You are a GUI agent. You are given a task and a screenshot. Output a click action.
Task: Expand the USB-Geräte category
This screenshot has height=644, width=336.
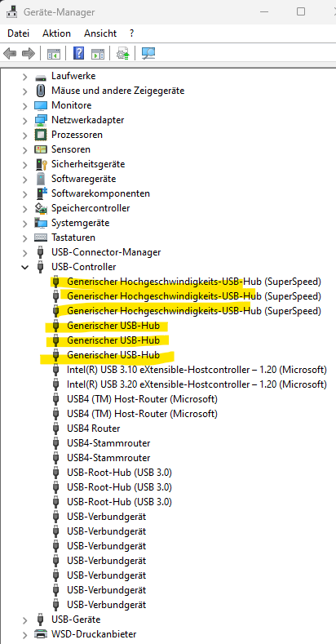[x=25, y=620]
